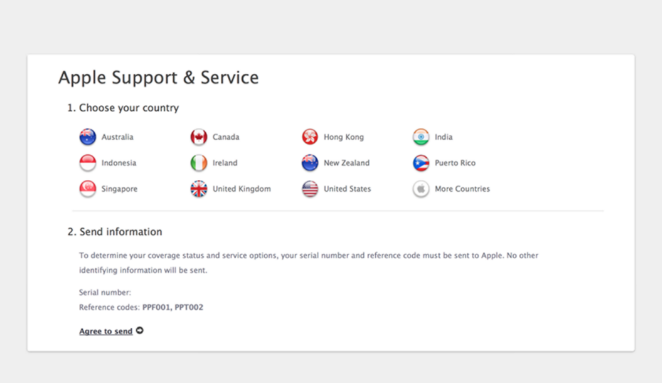Click the Ireland flag icon
Image resolution: width=662 pixels, height=383 pixels.
click(x=199, y=163)
